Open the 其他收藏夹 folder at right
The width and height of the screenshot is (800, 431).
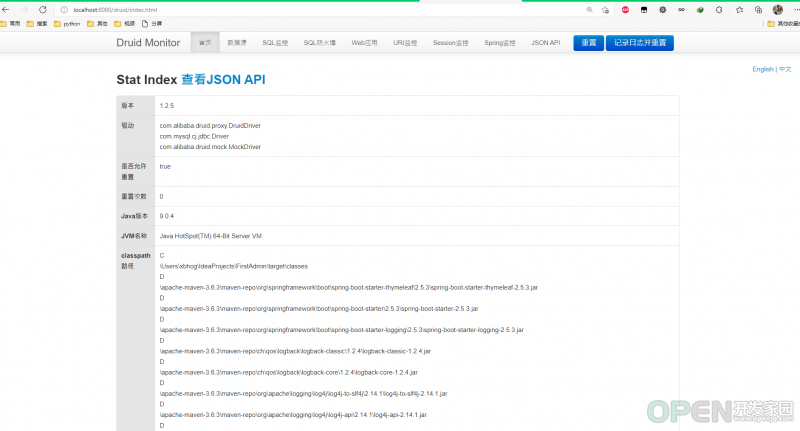(x=784, y=23)
